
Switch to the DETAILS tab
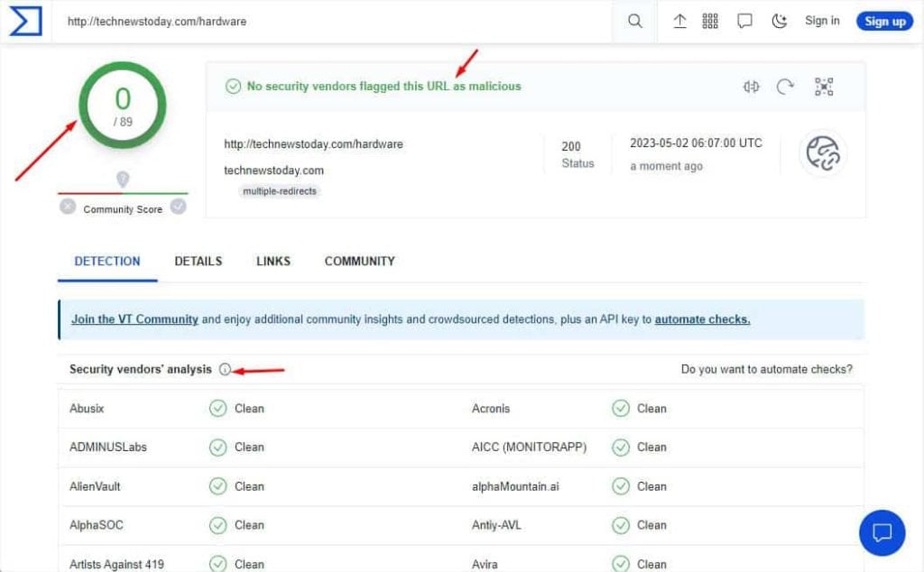click(x=198, y=261)
